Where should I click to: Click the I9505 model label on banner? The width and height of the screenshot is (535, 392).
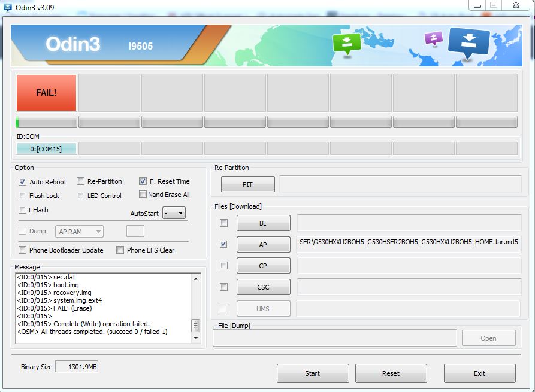click(141, 46)
